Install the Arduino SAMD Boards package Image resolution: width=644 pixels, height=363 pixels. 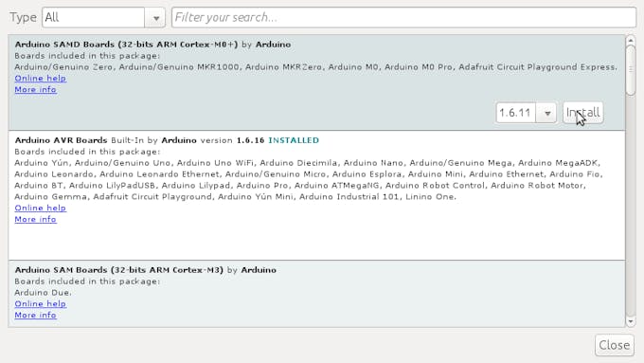582,113
